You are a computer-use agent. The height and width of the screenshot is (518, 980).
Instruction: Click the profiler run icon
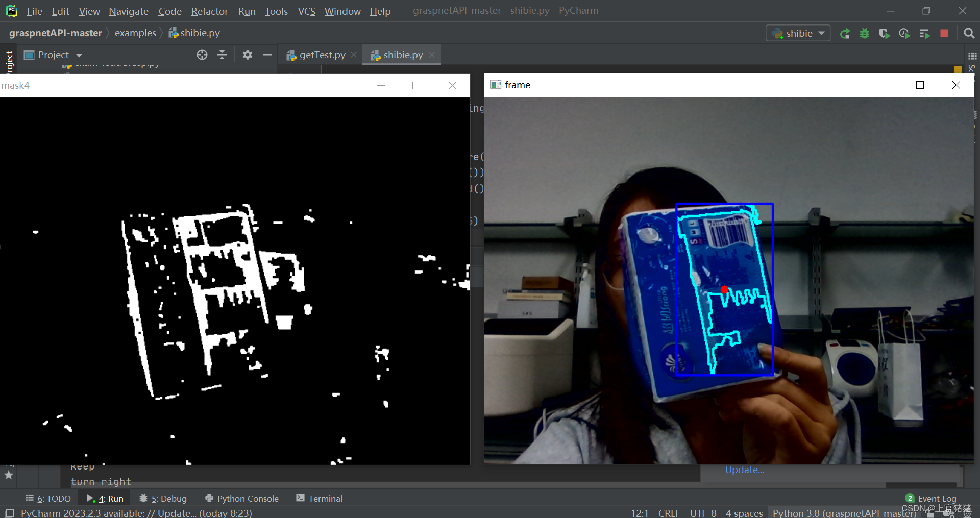(x=904, y=34)
